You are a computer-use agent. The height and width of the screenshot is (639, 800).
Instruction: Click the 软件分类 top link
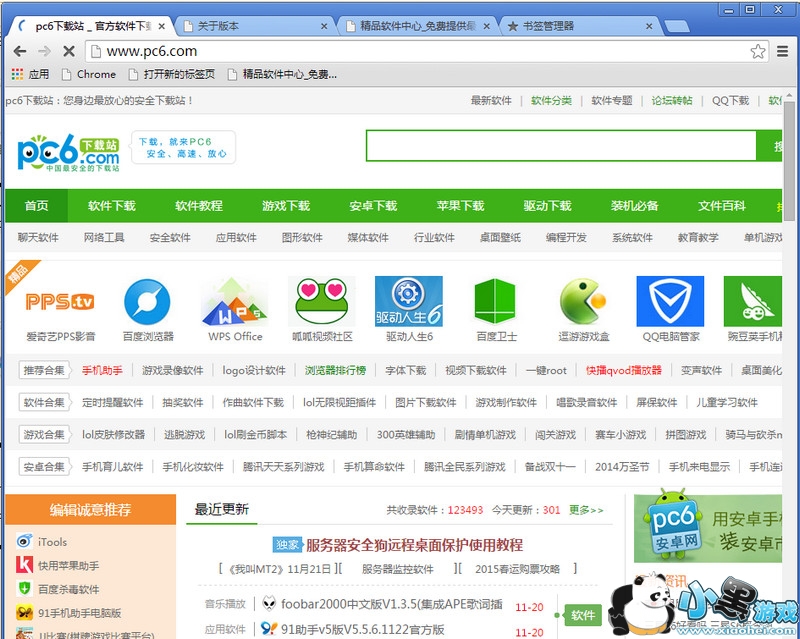(551, 101)
